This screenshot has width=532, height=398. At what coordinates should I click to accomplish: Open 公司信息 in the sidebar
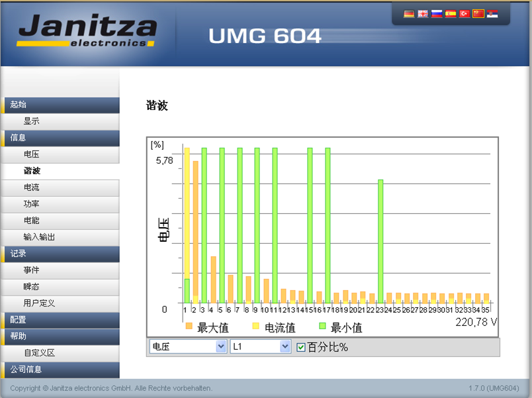click(x=60, y=370)
